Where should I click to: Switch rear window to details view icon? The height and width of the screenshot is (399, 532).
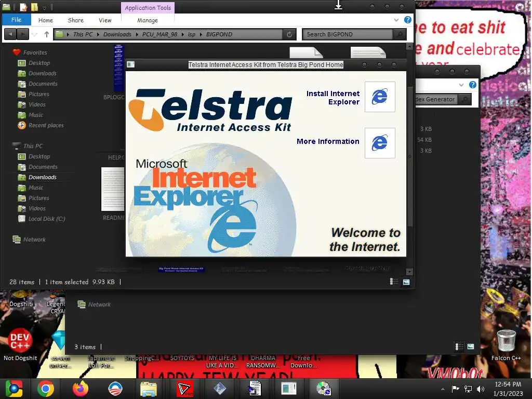coord(459,347)
